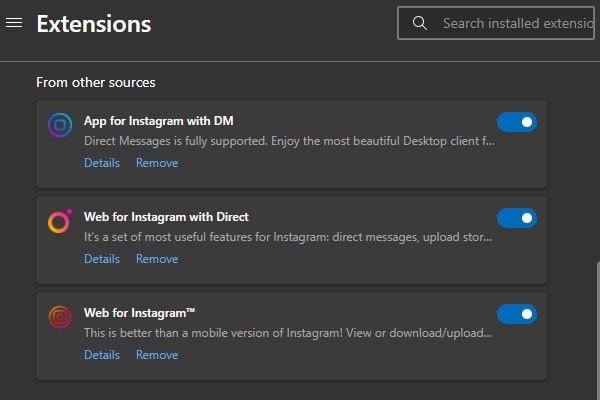
Task: Disable App for Instagram with DM toggle
Action: tap(517, 122)
